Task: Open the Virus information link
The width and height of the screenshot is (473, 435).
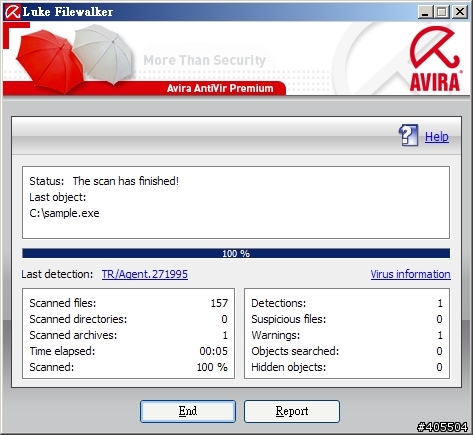Action: pos(410,274)
